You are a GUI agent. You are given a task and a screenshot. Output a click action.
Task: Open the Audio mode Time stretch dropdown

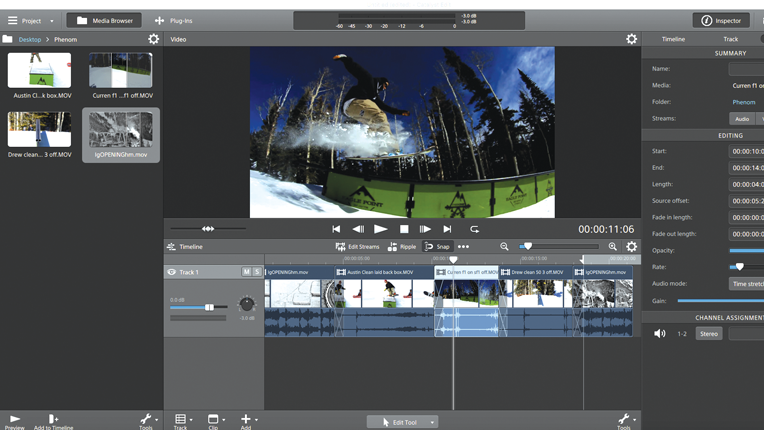(747, 284)
